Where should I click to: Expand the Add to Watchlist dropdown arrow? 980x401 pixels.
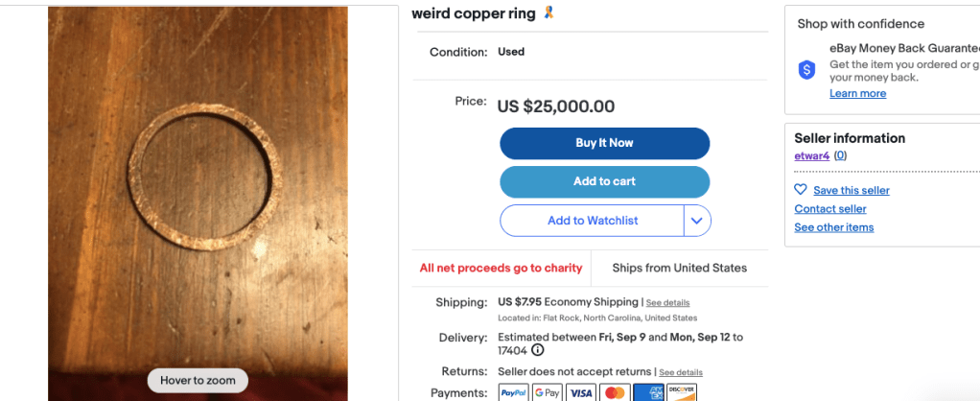pyautogui.click(x=697, y=221)
